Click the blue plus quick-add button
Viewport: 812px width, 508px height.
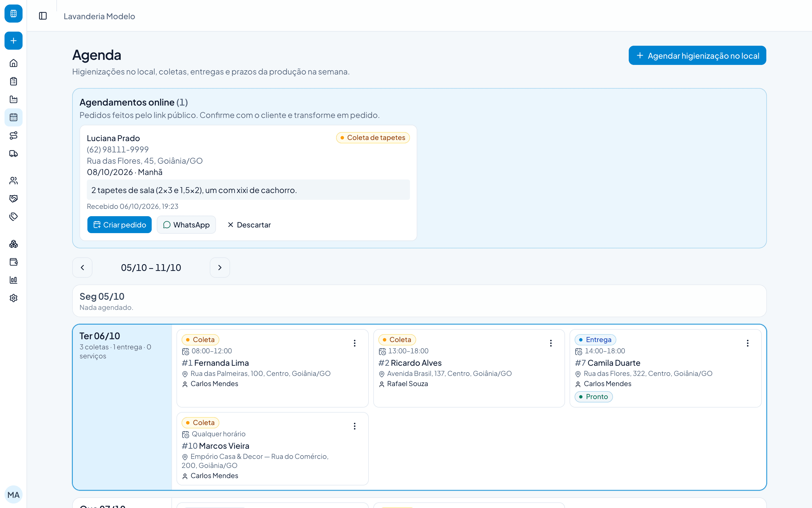tap(14, 41)
